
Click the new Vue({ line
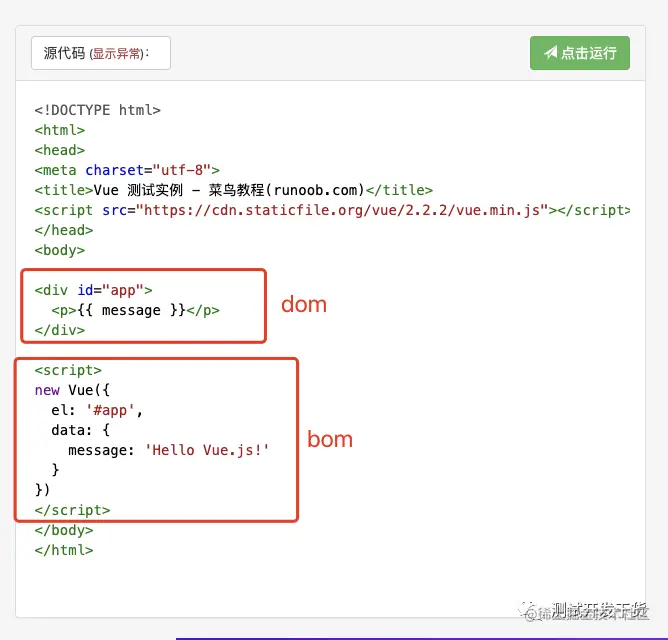72,390
